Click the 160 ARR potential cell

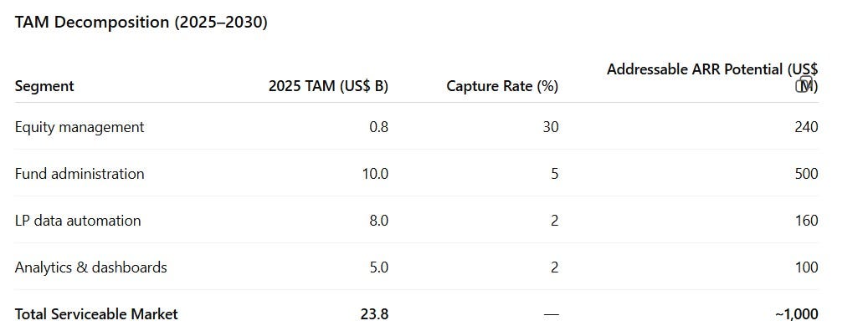click(x=806, y=221)
